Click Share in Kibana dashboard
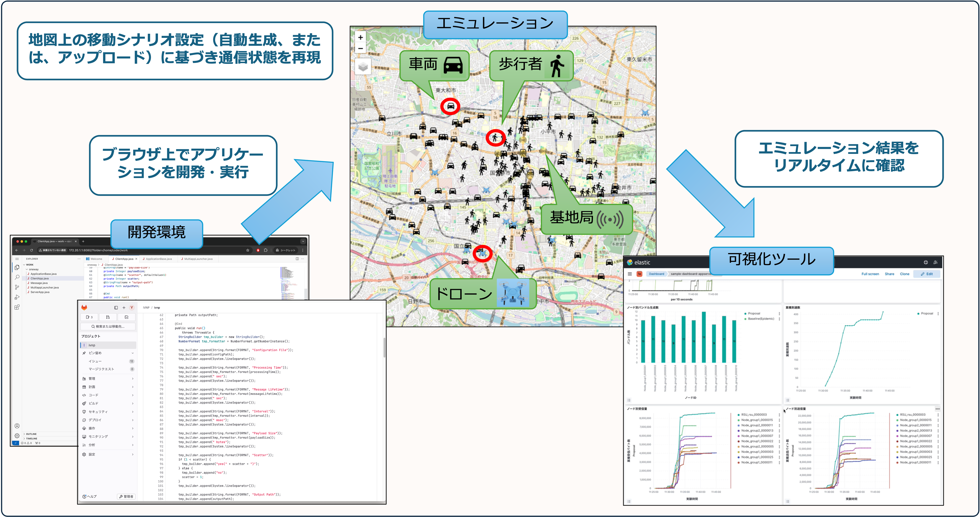The height and width of the screenshot is (517, 980). (x=889, y=274)
